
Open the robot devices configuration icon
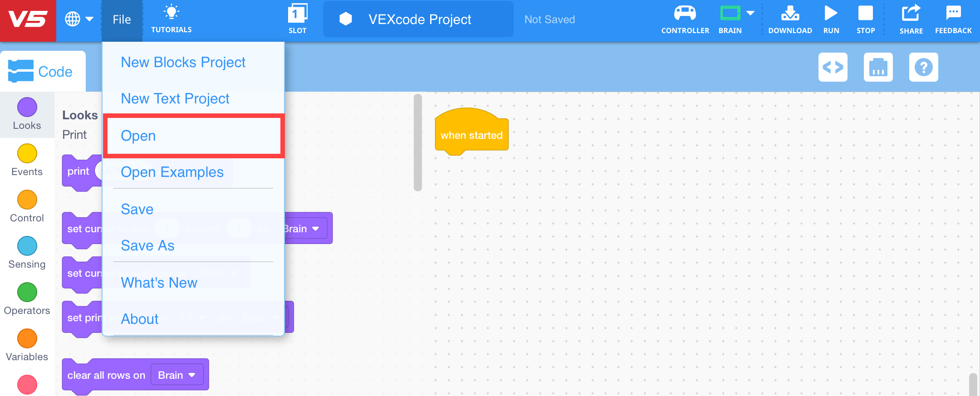point(878,67)
